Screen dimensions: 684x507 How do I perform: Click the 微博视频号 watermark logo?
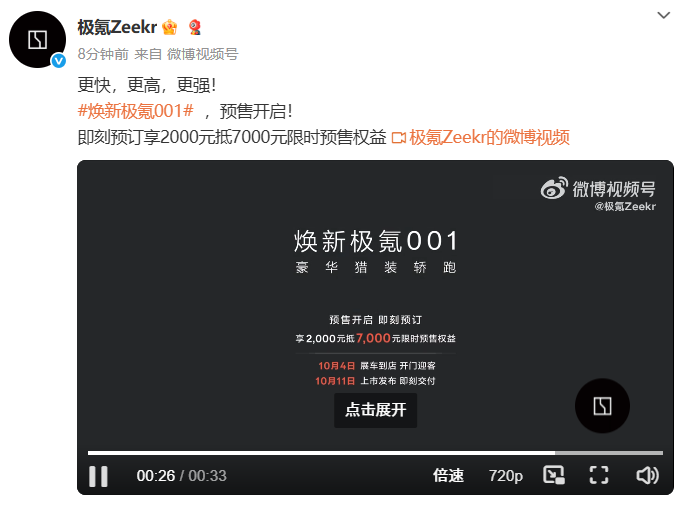[x=598, y=189]
